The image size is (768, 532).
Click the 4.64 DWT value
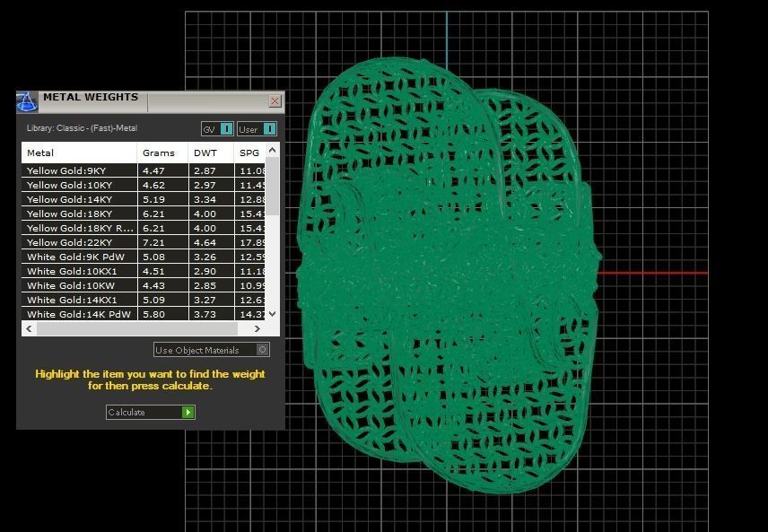point(205,242)
